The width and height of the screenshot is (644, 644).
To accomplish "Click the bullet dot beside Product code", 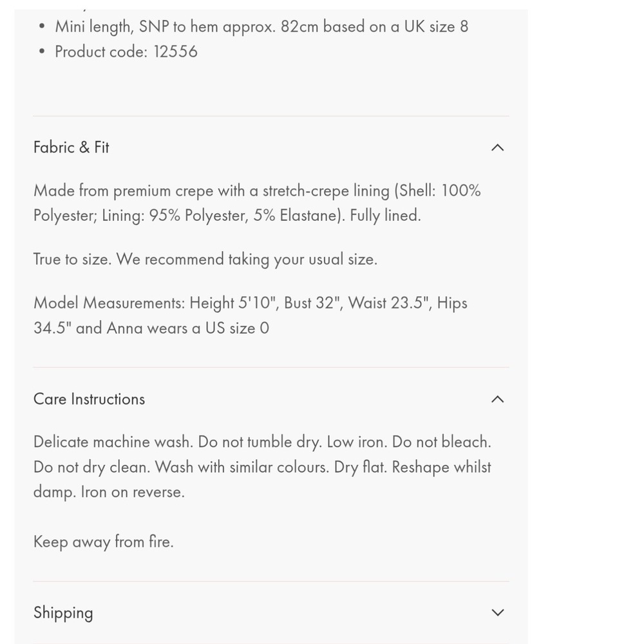I will click(x=41, y=52).
